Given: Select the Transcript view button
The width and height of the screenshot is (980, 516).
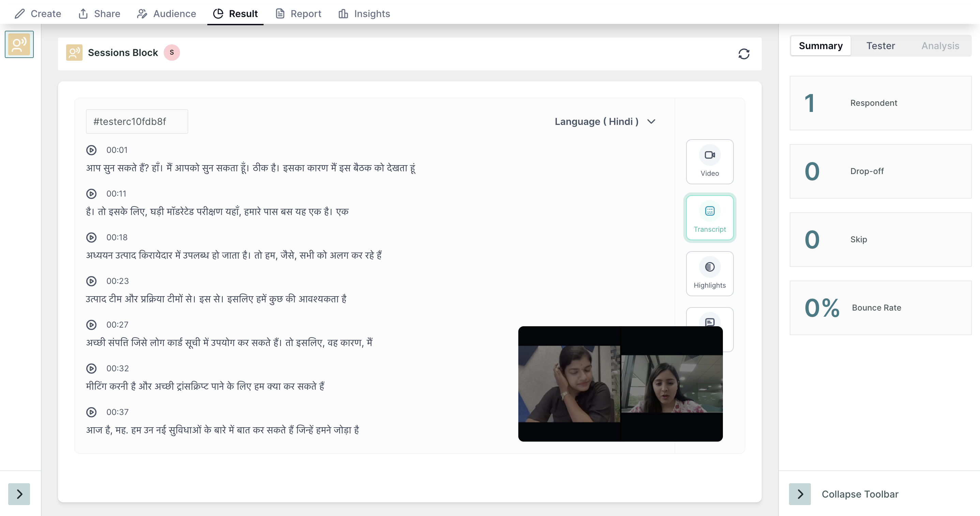Looking at the screenshot, I should 710,218.
